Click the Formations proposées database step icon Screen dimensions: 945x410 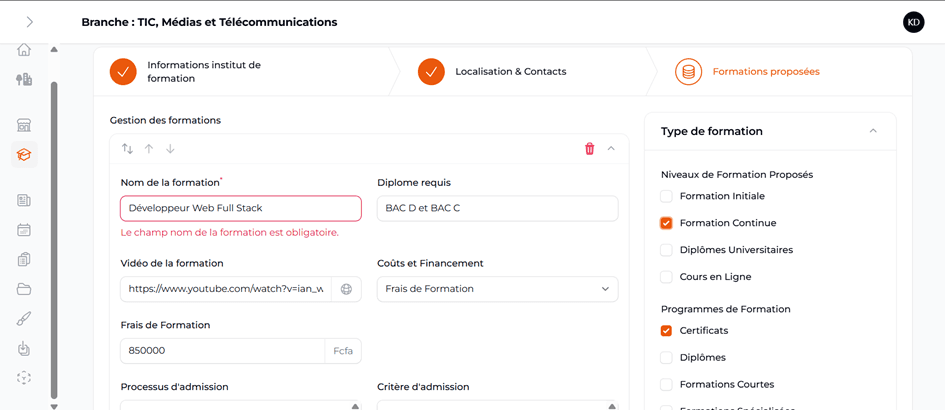click(688, 72)
